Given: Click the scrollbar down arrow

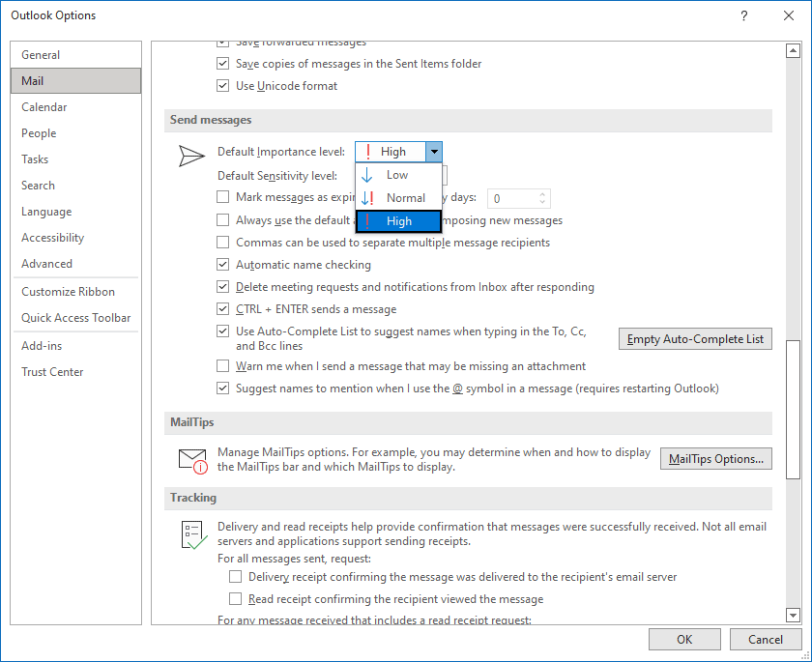Looking at the screenshot, I should (793, 615).
